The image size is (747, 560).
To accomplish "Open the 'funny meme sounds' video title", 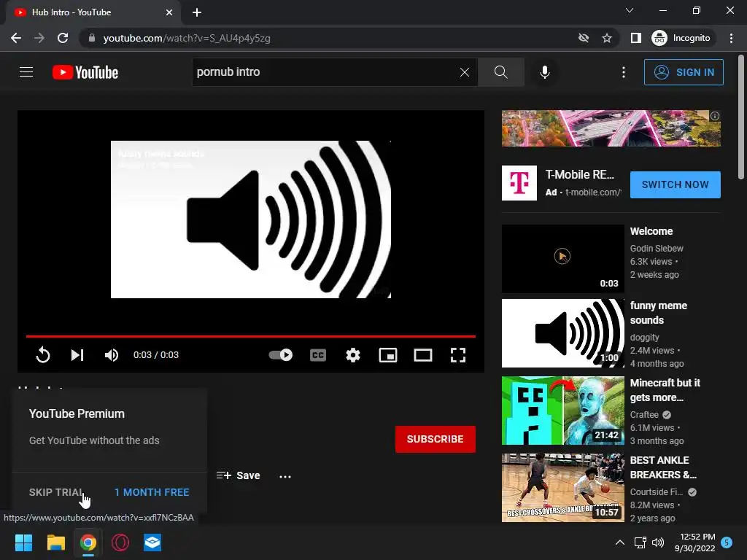I will click(659, 312).
